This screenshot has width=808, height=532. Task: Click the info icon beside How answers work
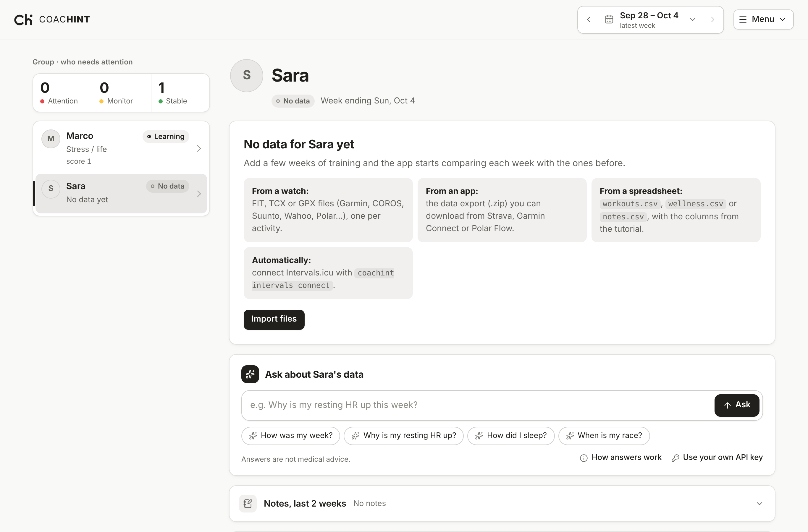(x=584, y=458)
